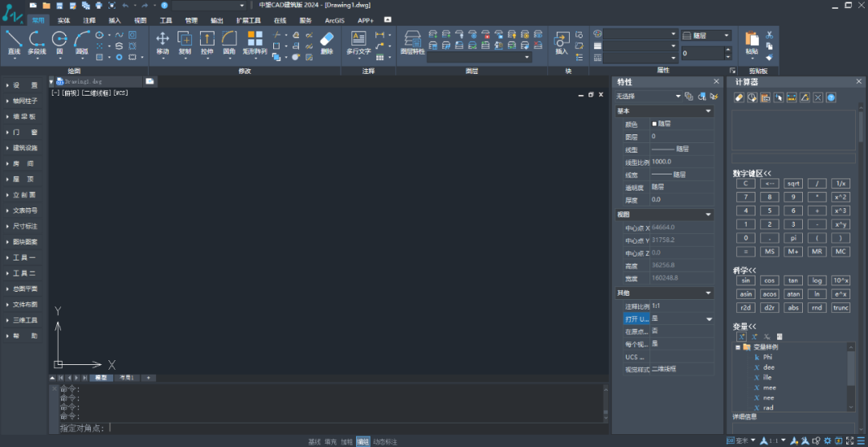This screenshot has height=447, width=868.
Task: Open the 门窗 sidebar menu
Action: 24,132
